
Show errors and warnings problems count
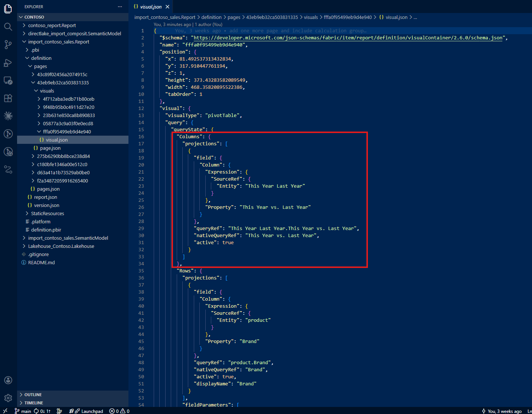119,411
